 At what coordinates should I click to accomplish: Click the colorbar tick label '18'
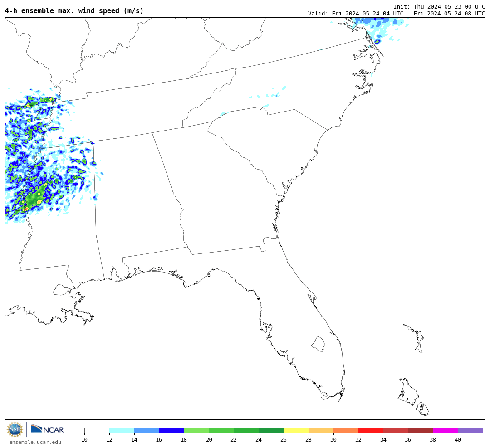[184, 440]
